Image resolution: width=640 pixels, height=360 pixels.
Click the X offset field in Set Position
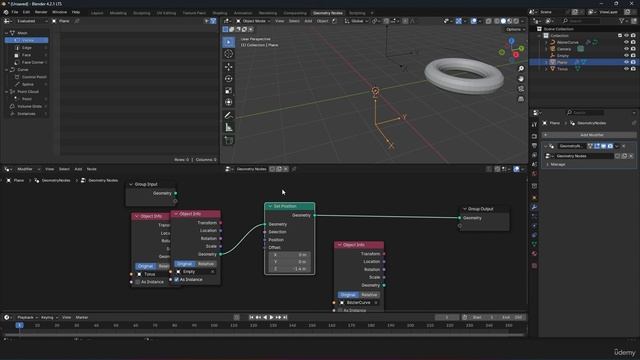click(x=289, y=255)
